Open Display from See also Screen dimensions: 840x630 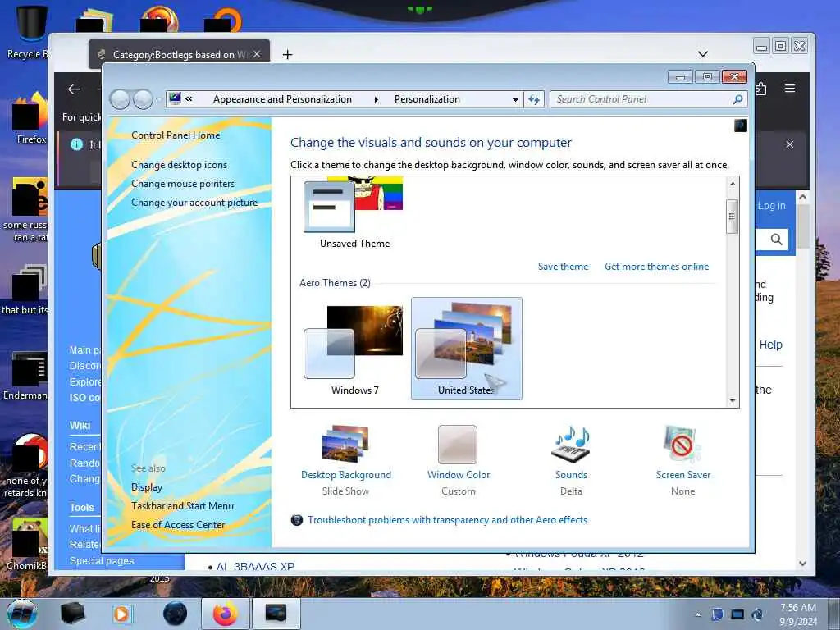[x=146, y=487]
